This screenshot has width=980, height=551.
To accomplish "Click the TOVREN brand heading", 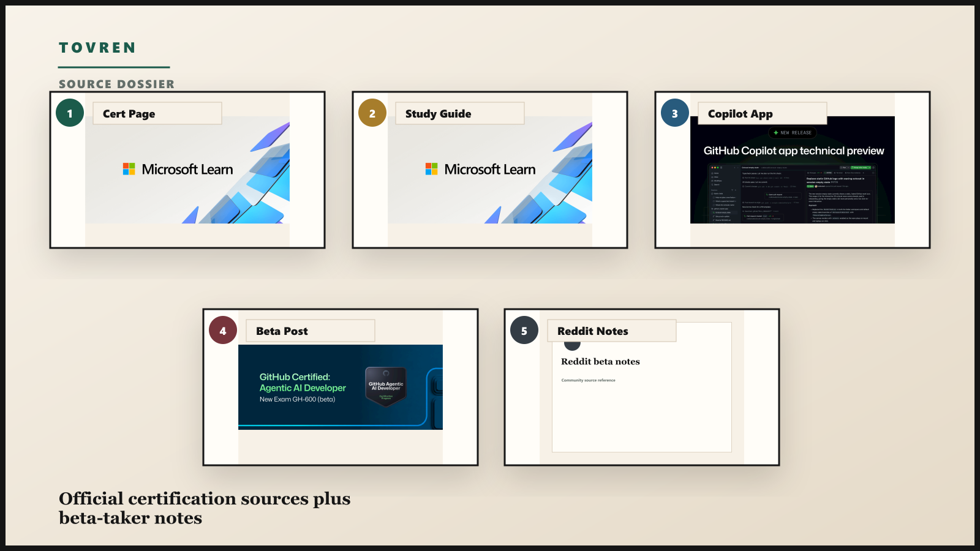I will [x=97, y=48].
